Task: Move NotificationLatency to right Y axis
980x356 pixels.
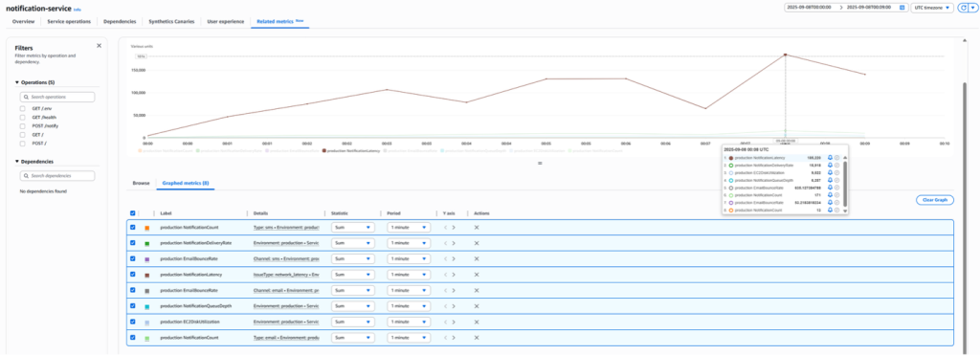Action: (454, 275)
